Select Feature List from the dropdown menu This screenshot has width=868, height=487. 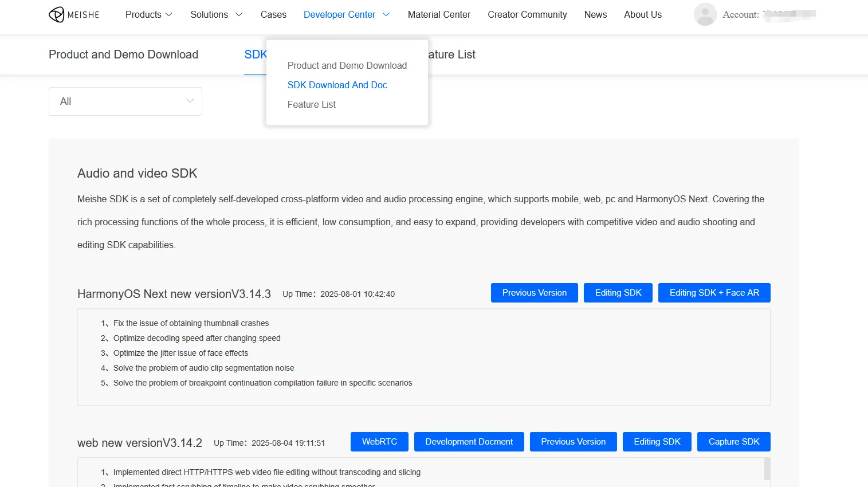[x=312, y=105]
